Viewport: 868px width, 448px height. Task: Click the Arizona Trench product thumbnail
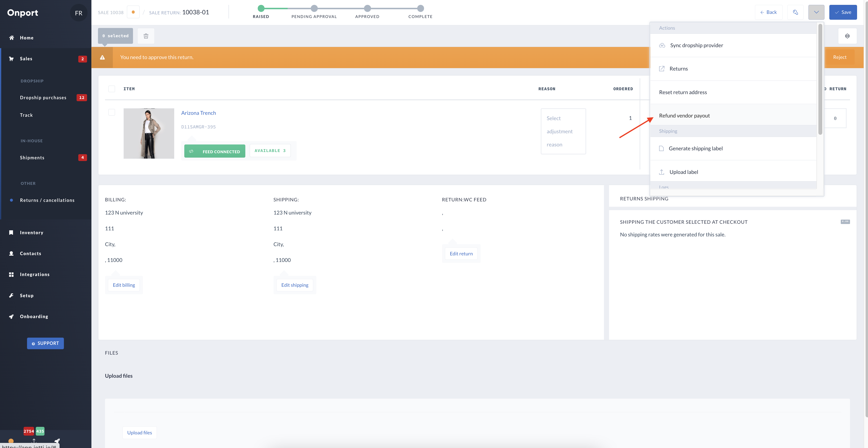point(149,134)
